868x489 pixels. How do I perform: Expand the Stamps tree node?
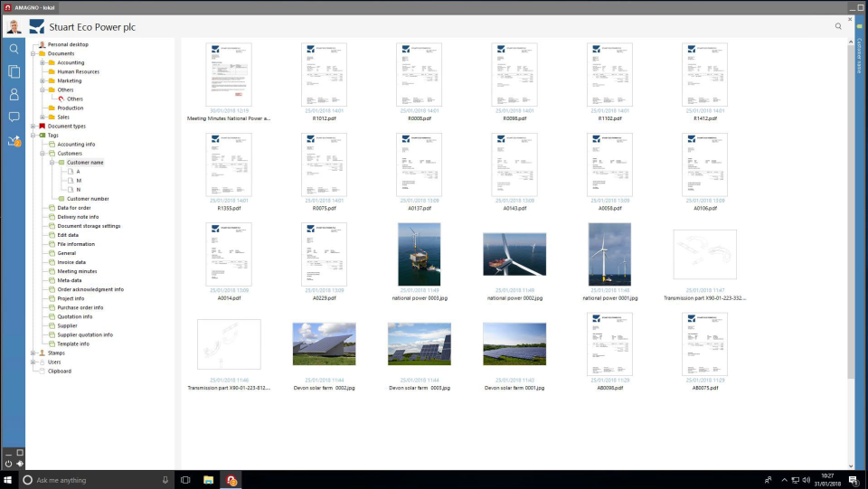(33, 353)
